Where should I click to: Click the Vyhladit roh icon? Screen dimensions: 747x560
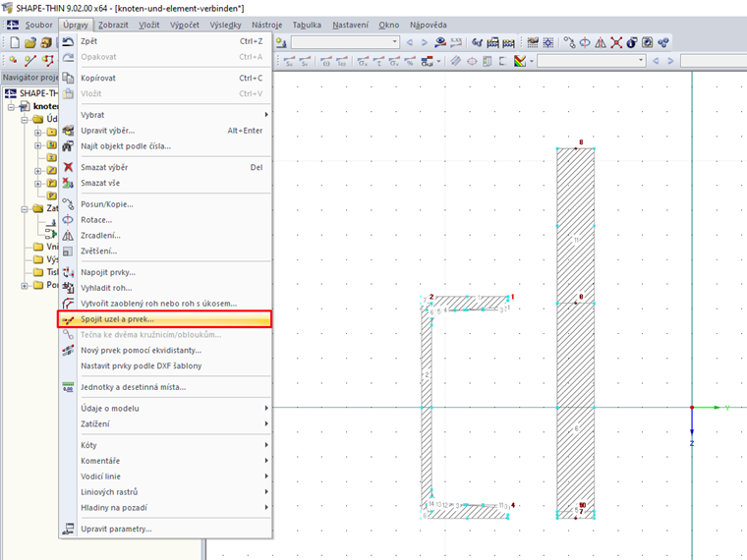click(68, 288)
